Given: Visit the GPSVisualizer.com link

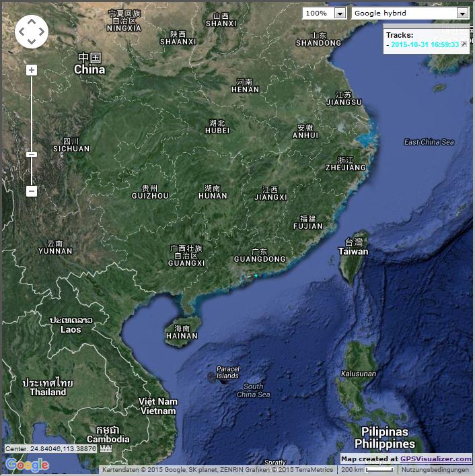Looking at the screenshot, I should pyautogui.click(x=436, y=459).
